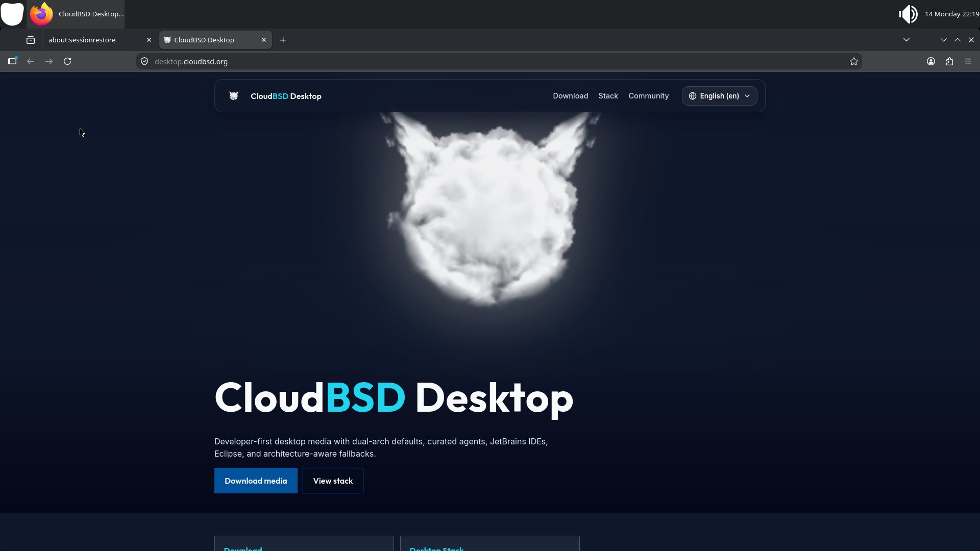
Task: Reload the current page
Action: (67, 61)
